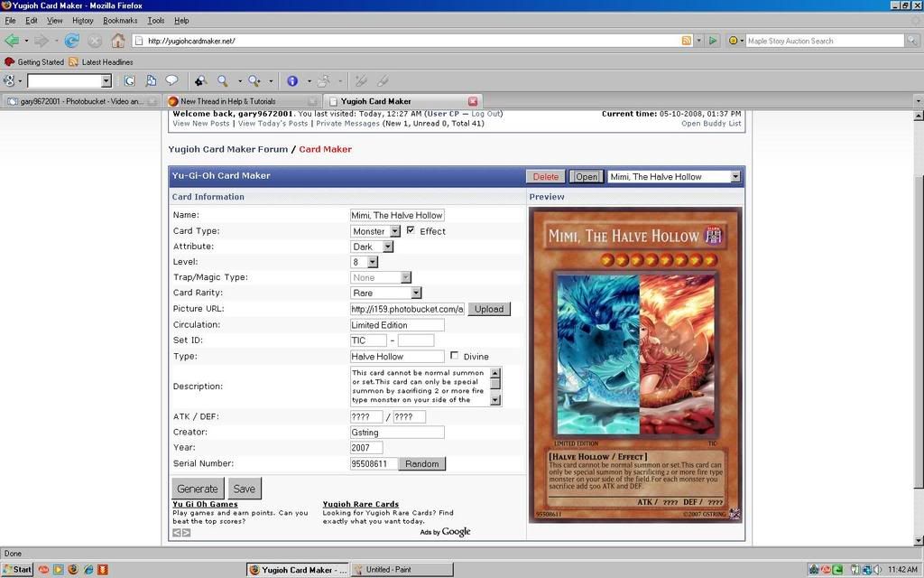Open the Card Type dropdown

(x=375, y=231)
